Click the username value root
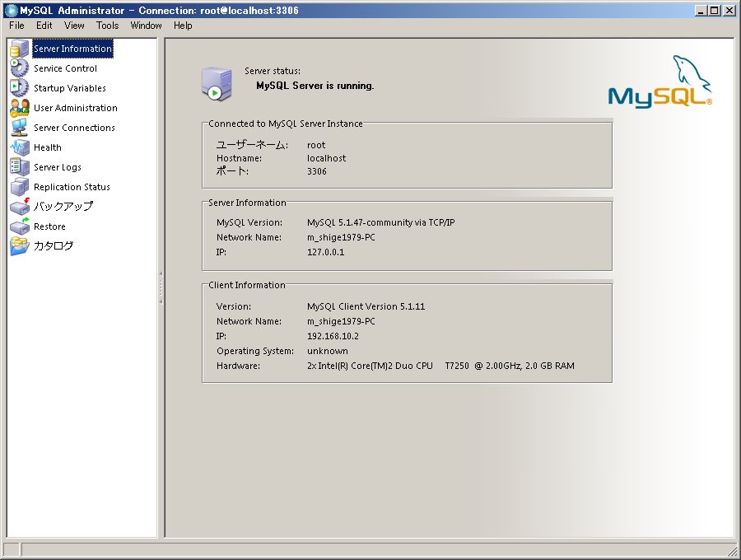The width and height of the screenshot is (741, 560). point(316,145)
